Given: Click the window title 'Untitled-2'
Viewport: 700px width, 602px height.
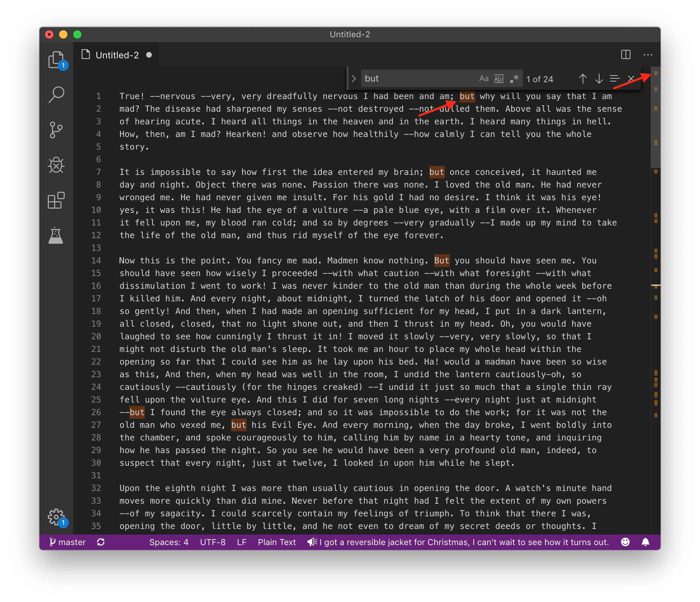Looking at the screenshot, I should (x=350, y=34).
